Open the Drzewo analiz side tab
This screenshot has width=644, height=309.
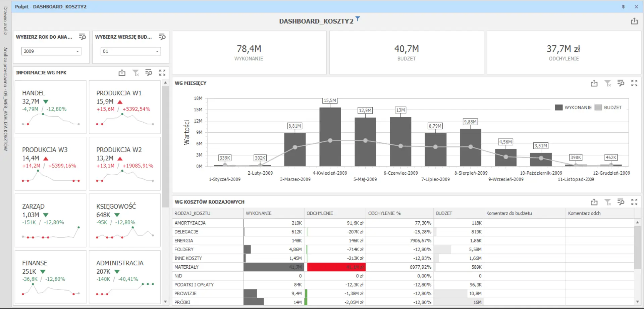pyautogui.click(x=5, y=21)
